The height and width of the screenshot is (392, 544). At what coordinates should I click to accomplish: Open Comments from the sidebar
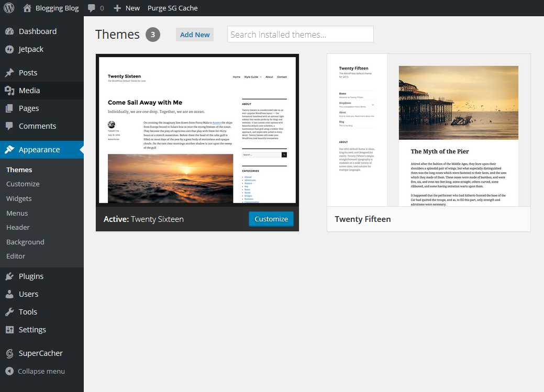click(x=38, y=126)
